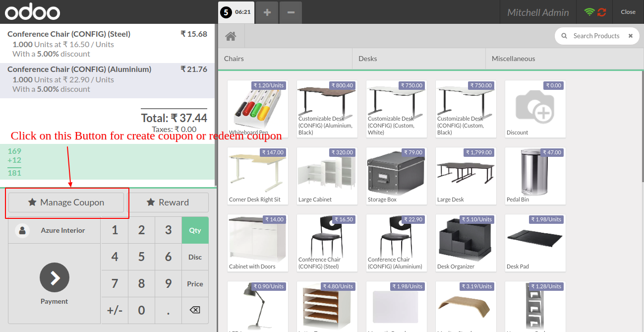Tap numpad digit 4

(115, 257)
